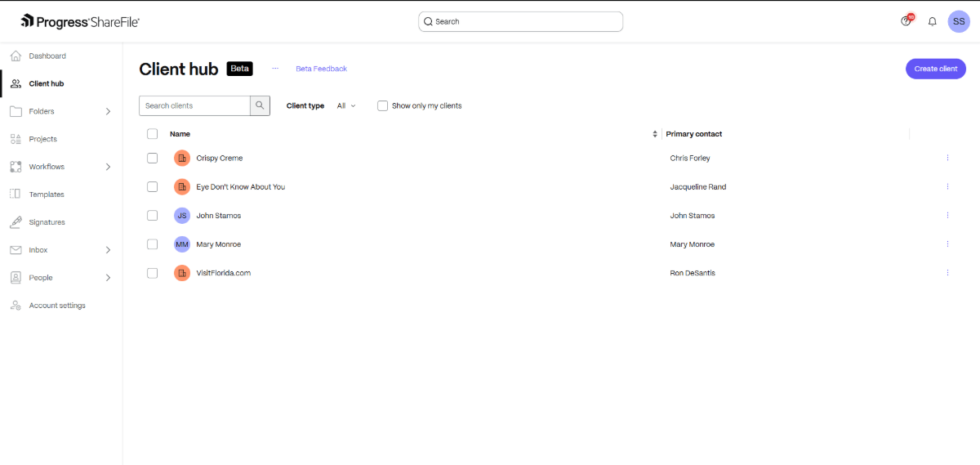Open Templates from the sidebar
980x465 pixels.
click(x=47, y=194)
